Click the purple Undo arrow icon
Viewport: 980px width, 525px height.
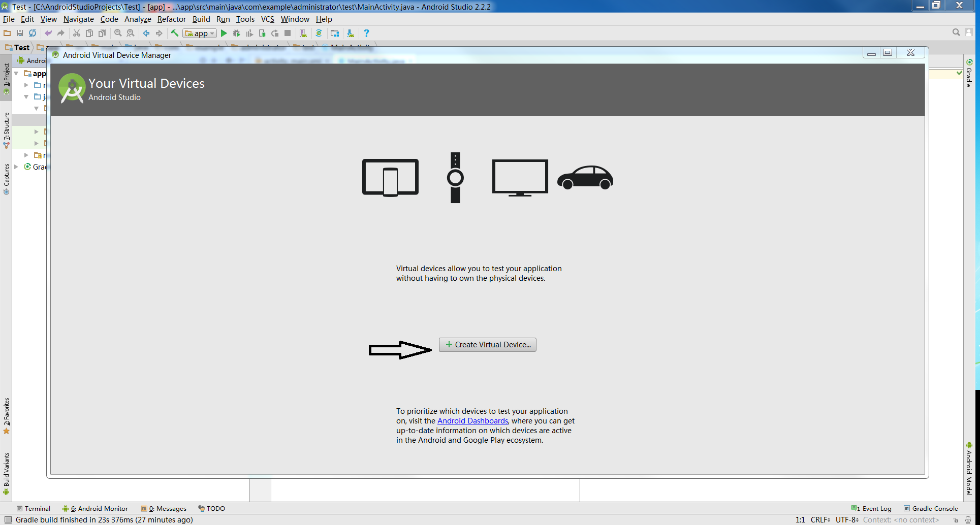48,33
